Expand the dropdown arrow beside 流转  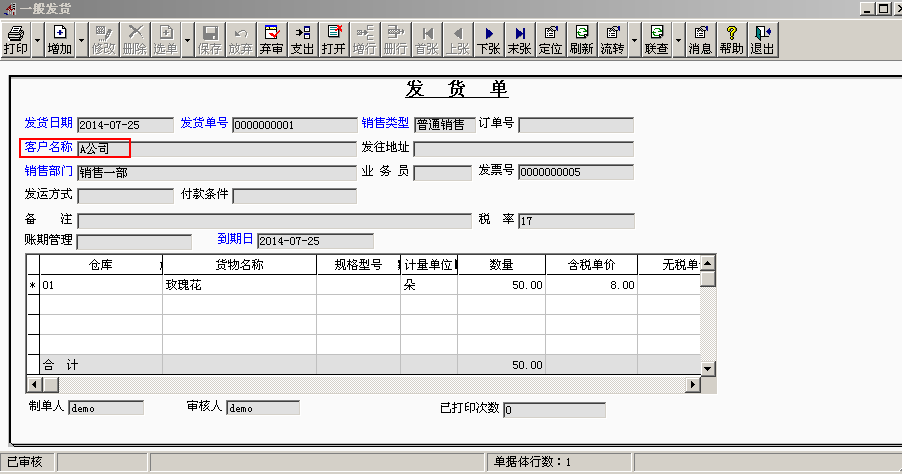(635, 40)
